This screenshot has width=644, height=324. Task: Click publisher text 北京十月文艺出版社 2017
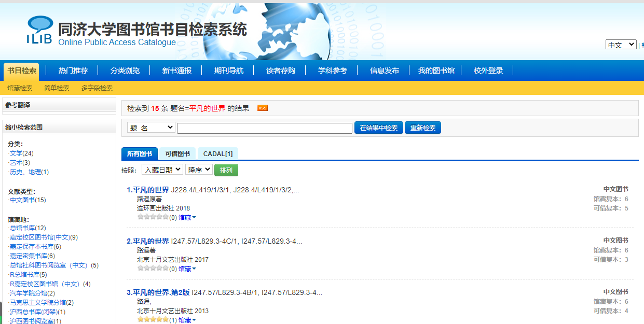[x=173, y=260]
